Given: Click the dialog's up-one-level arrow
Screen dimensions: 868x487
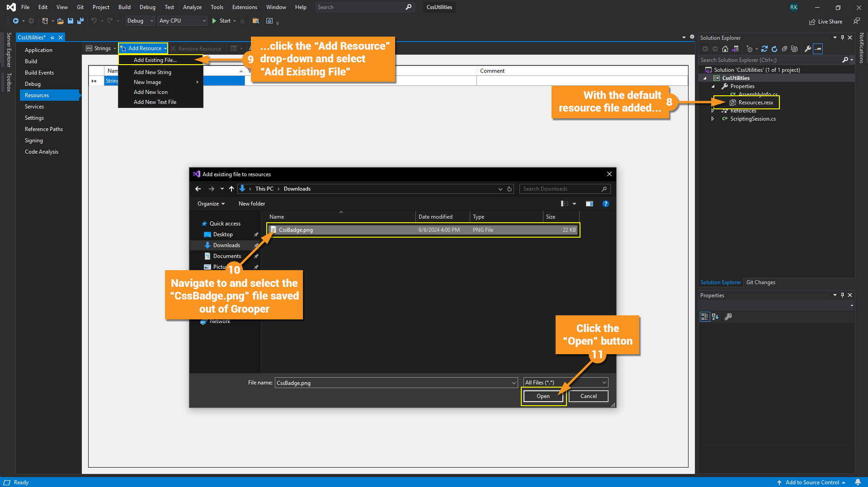Looking at the screenshot, I should 231,189.
